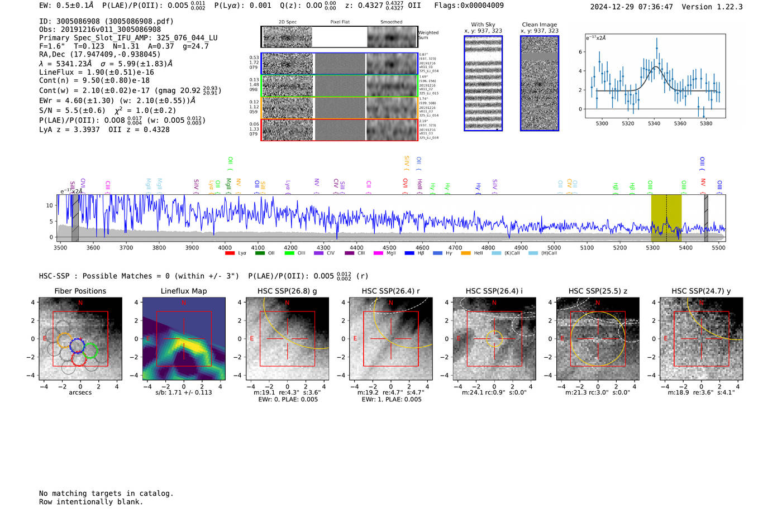Select the red-bordered 2D spectrum row

coord(340,130)
